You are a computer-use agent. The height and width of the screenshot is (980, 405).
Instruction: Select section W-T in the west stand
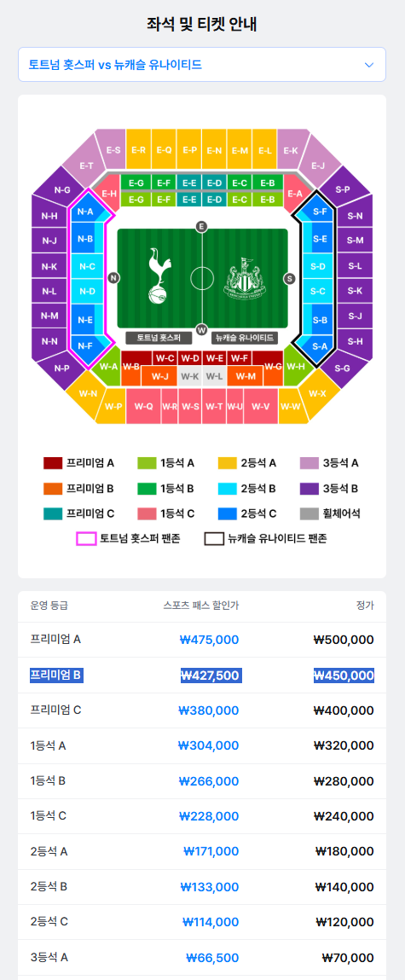(x=214, y=406)
